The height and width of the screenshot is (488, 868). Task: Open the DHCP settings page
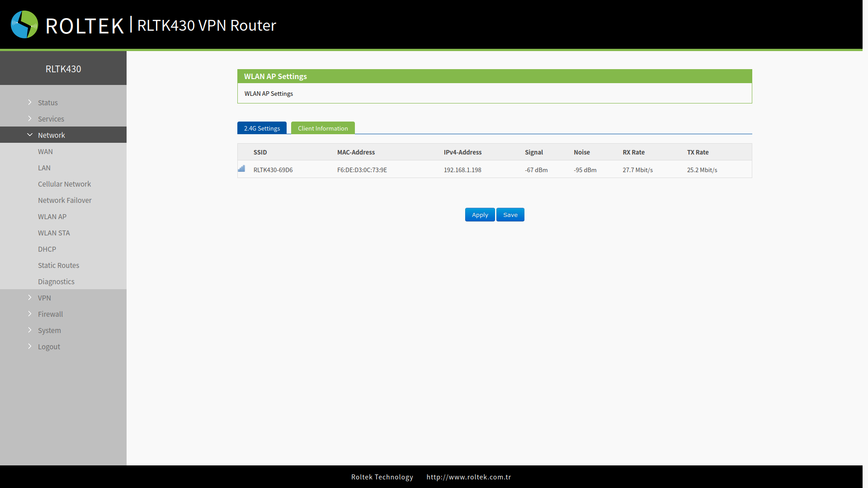pos(47,249)
